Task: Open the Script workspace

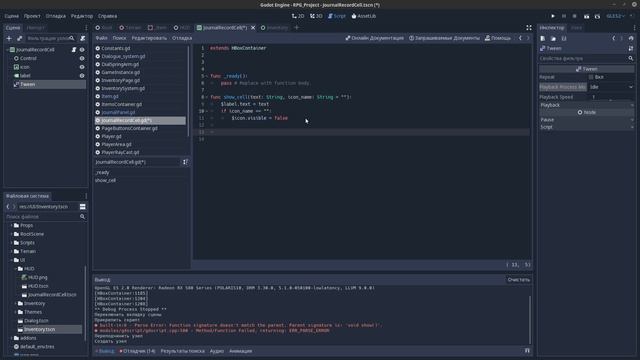Action: [337, 16]
